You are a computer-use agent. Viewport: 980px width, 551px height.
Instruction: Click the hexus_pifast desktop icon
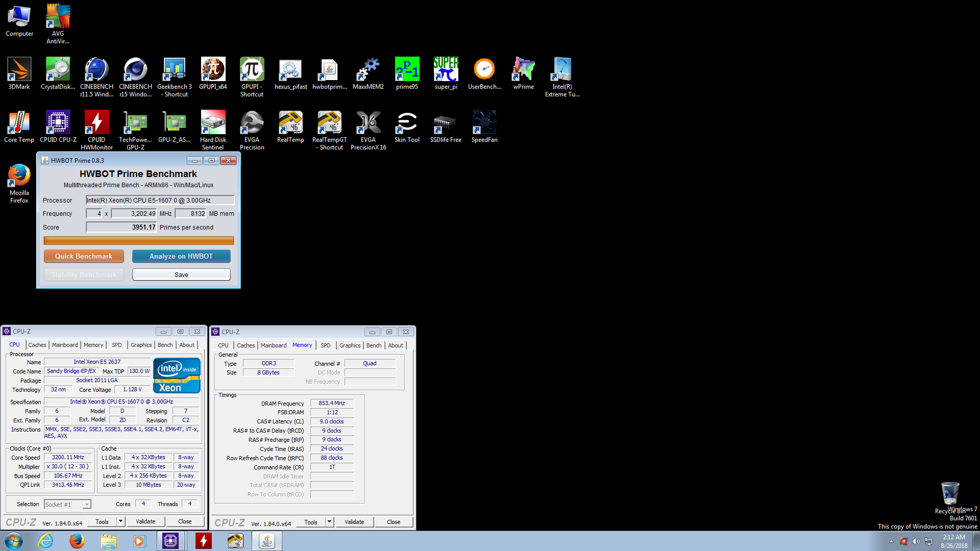[x=290, y=74]
